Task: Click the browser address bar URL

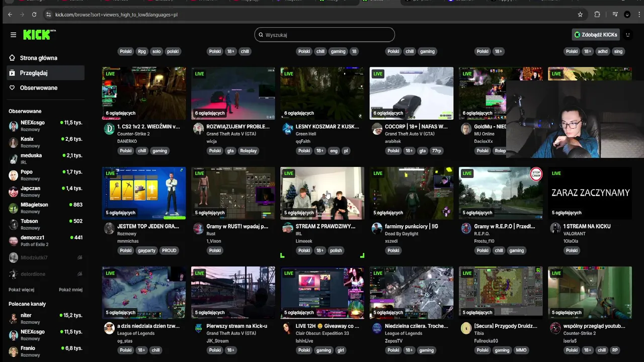Action: (116, 15)
